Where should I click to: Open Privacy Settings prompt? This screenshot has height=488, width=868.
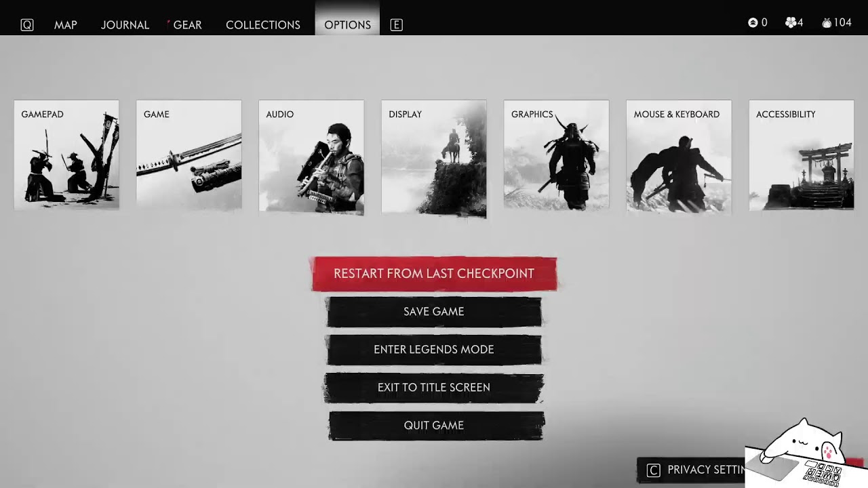[x=692, y=470]
